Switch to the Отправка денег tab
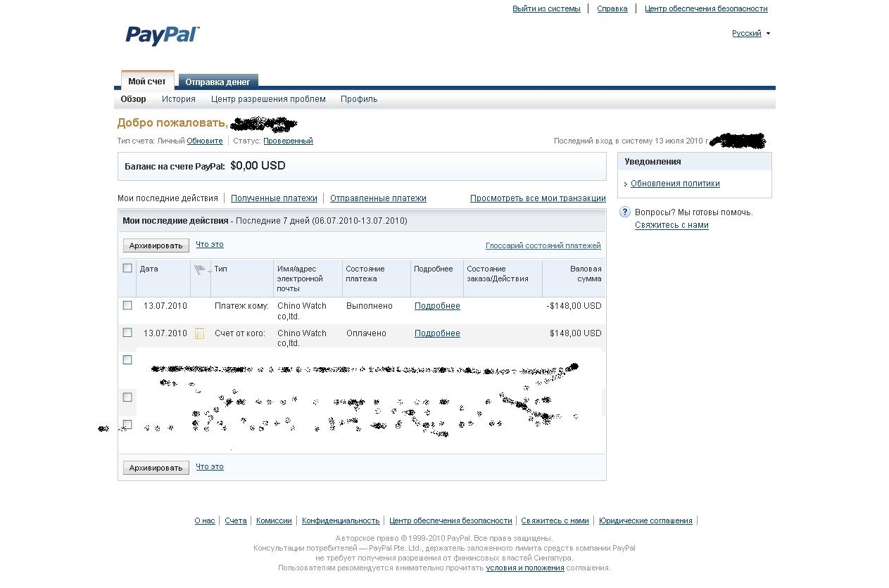The height and width of the screenshot is (588, 889). [217, 82]
